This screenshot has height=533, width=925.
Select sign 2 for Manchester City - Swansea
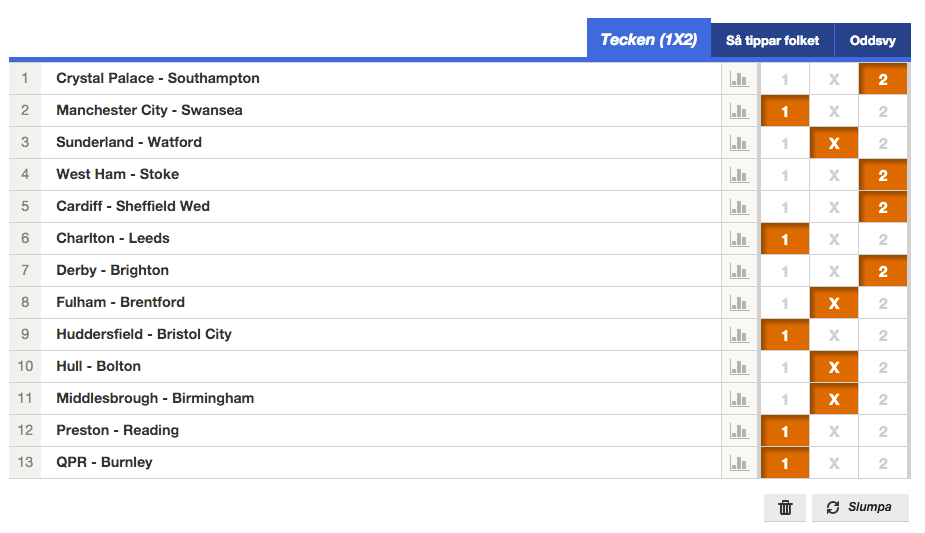tap(883, 111)
